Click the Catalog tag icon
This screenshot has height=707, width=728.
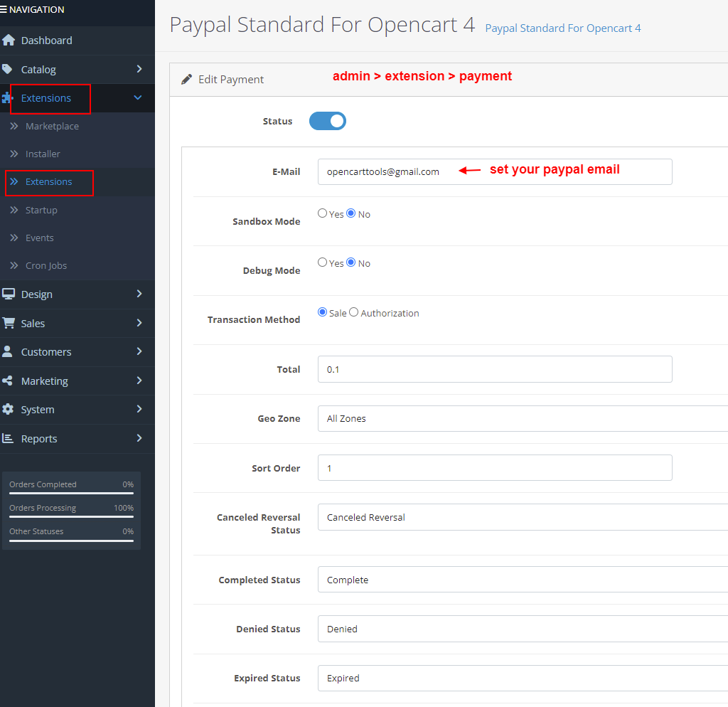(x=7, y=69)
